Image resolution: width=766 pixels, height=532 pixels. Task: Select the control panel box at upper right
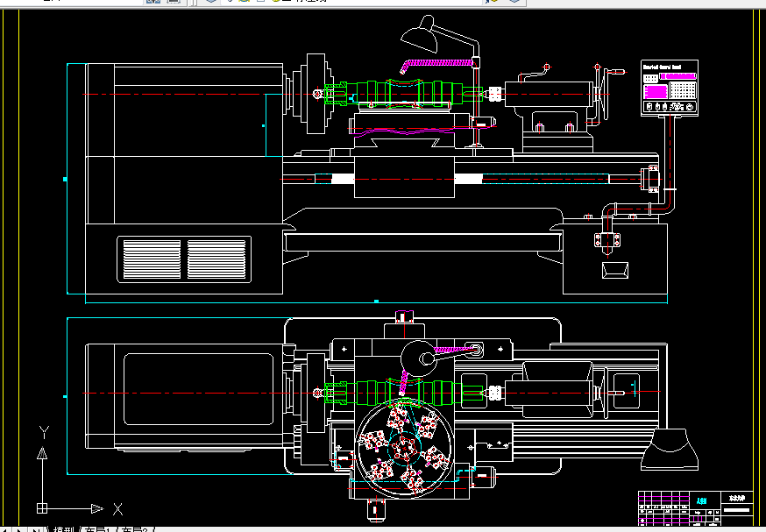[670, 89]
